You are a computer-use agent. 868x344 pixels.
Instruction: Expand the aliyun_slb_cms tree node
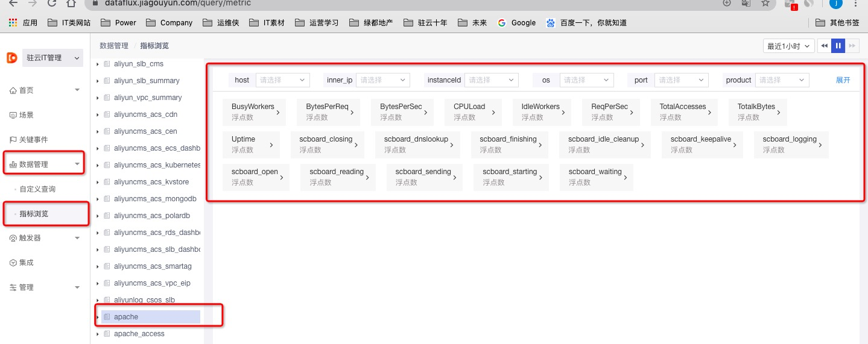[98, 64]
